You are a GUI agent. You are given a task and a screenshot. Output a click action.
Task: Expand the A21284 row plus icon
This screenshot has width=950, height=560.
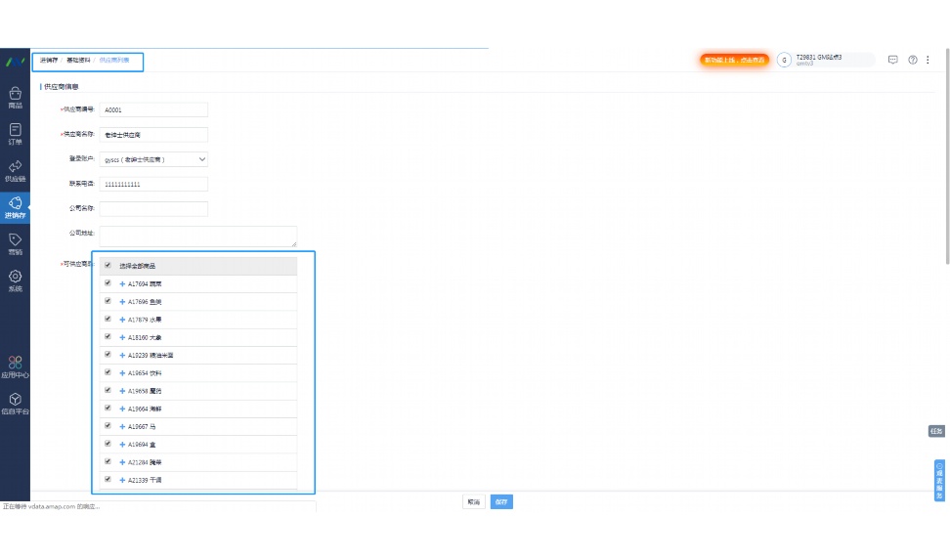point(122,462)
